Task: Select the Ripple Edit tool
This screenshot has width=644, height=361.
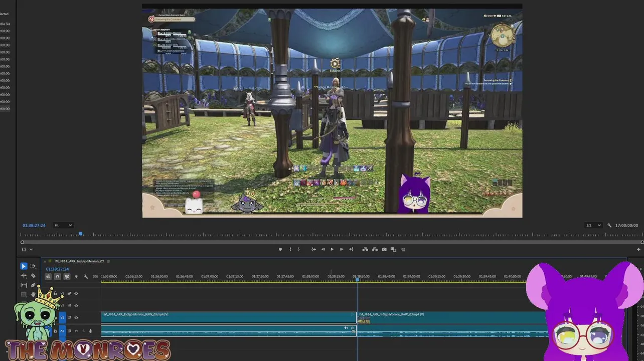Action: pyautogui.click(x=24, y=276)
